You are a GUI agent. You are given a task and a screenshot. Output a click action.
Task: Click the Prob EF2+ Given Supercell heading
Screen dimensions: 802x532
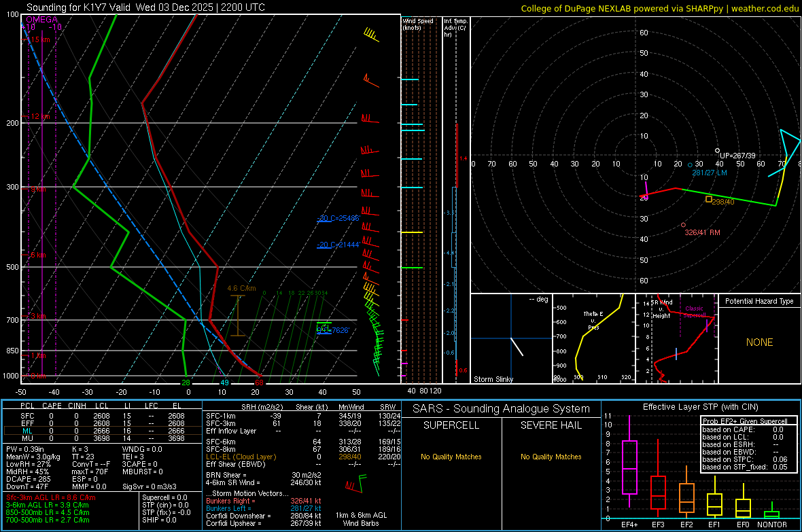point(745,421)
